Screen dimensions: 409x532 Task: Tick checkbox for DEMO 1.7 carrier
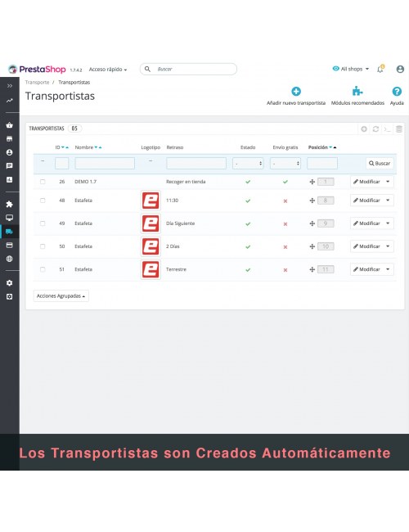click(x=43, y=182)
